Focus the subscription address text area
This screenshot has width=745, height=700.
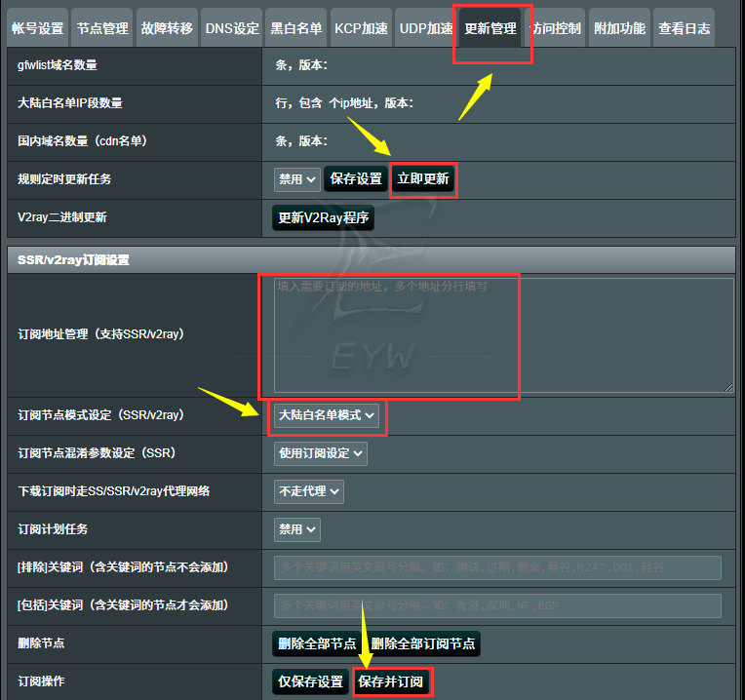click(503, 335)
